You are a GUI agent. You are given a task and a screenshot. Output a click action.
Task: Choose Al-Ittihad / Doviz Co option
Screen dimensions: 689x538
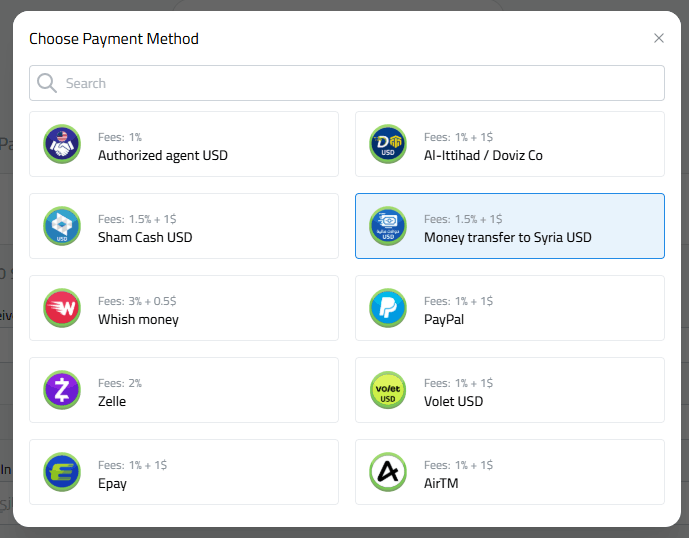point(510,144)
